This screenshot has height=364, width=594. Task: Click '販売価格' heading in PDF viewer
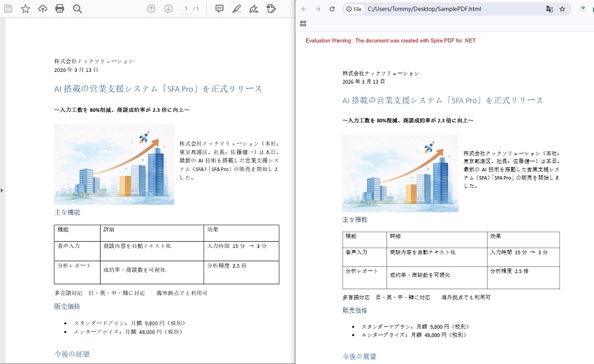(67, 306)
